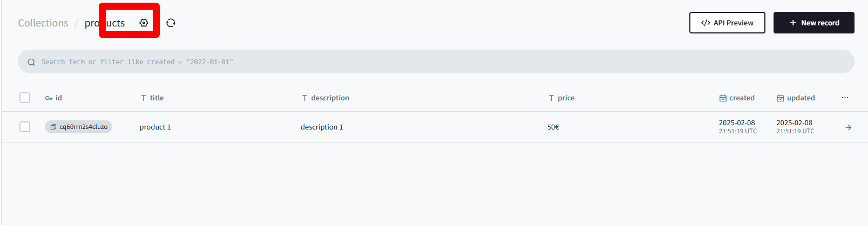This screenshot has height=225, width=868.
Task: Select all records checkbox
Action: tap(25, 98)
